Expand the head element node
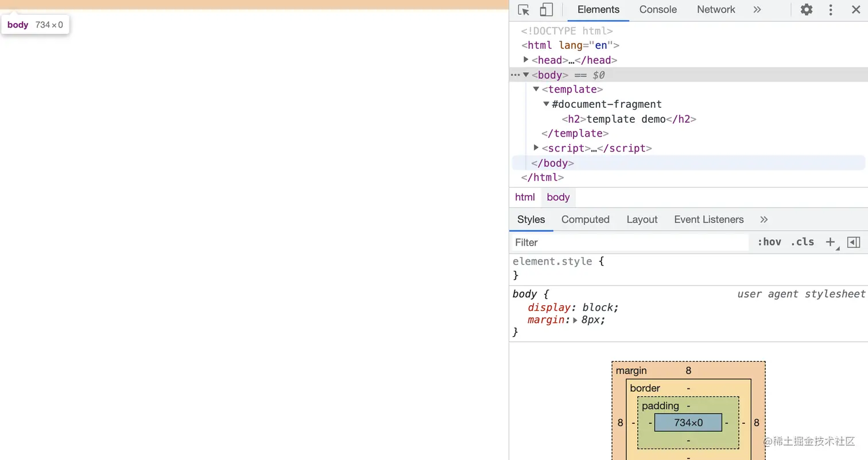This screenshot has height=460, width=868. click(x=526, y=60)
